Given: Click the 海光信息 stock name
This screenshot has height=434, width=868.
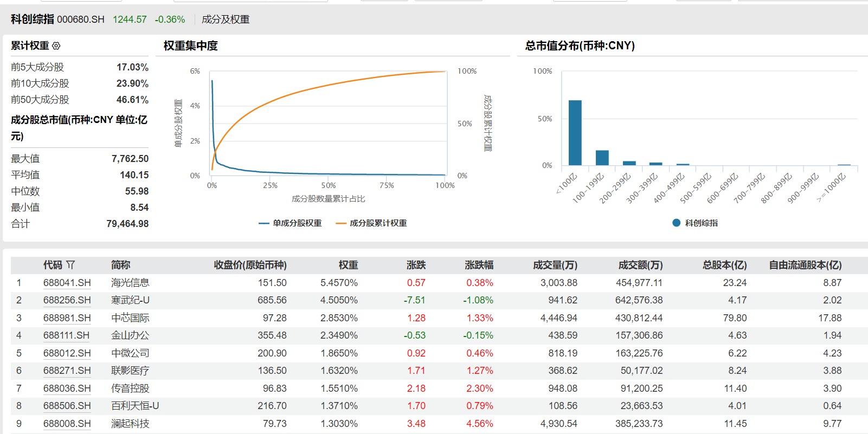Looking at the screenshot, I should click(x=130, y=283).
